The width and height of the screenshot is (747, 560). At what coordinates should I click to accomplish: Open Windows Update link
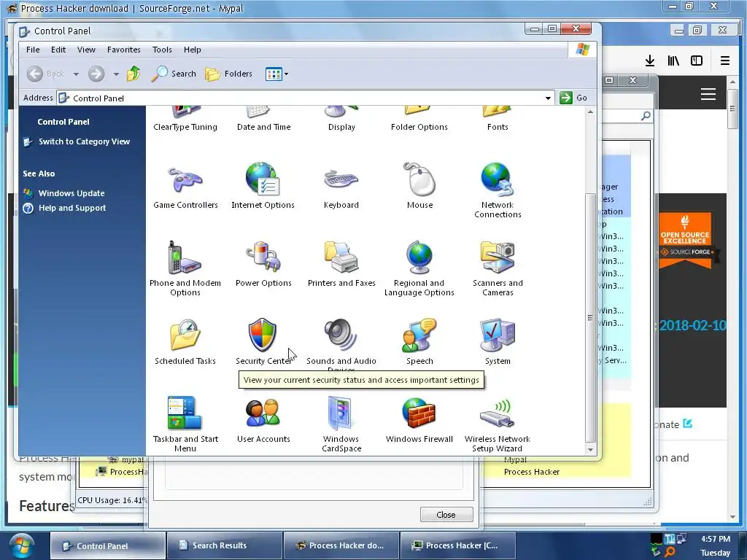71,193
